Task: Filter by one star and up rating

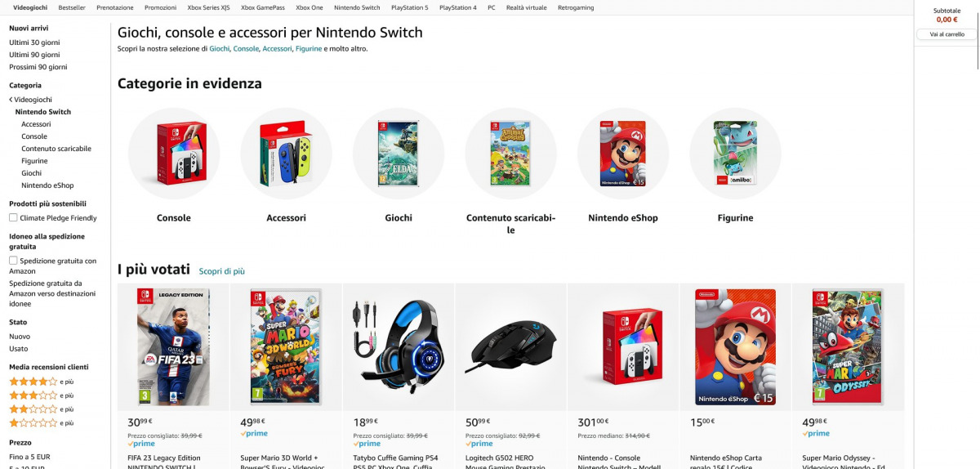Action: click(33, 423)
